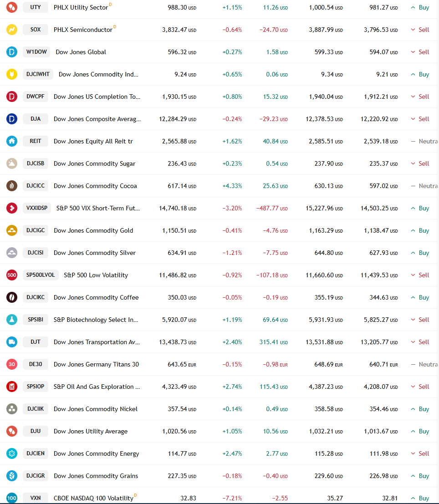Click the Commodity Coffee bean icon

tap(12, 297)
